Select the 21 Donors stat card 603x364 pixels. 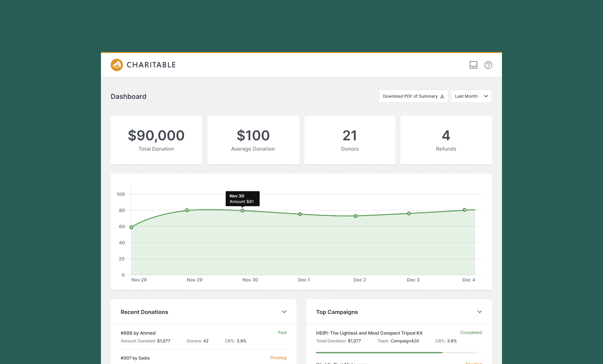pos(350,140)
